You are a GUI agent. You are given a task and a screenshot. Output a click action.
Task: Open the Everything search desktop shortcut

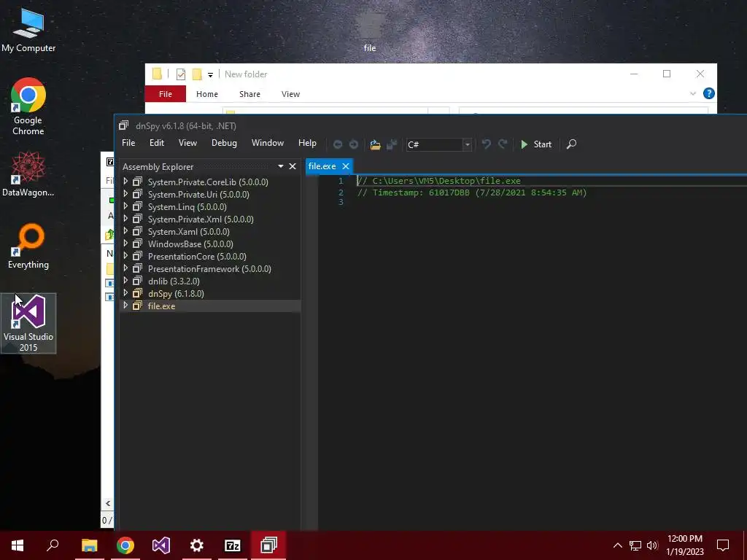pyautogui.click(x=28, y=246)
